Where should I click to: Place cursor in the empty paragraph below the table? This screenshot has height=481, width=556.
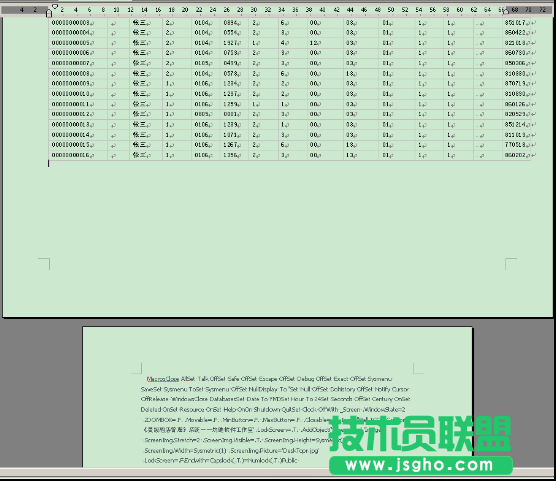click(x=49, y=164)
